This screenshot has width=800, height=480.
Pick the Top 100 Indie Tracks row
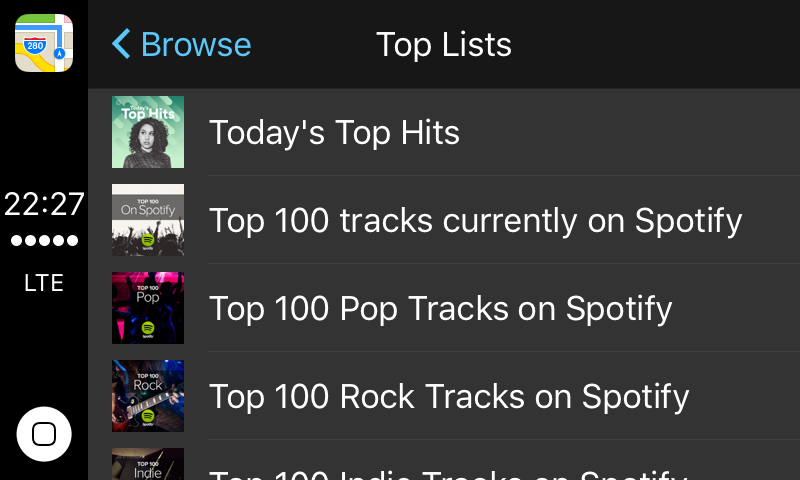(447, 472)
